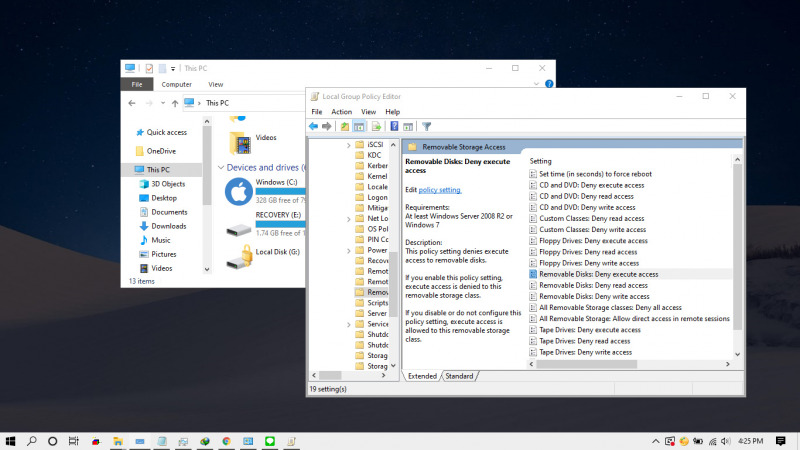Click the Forward arrow in Group Policy toolbar

tap(327, 127)
